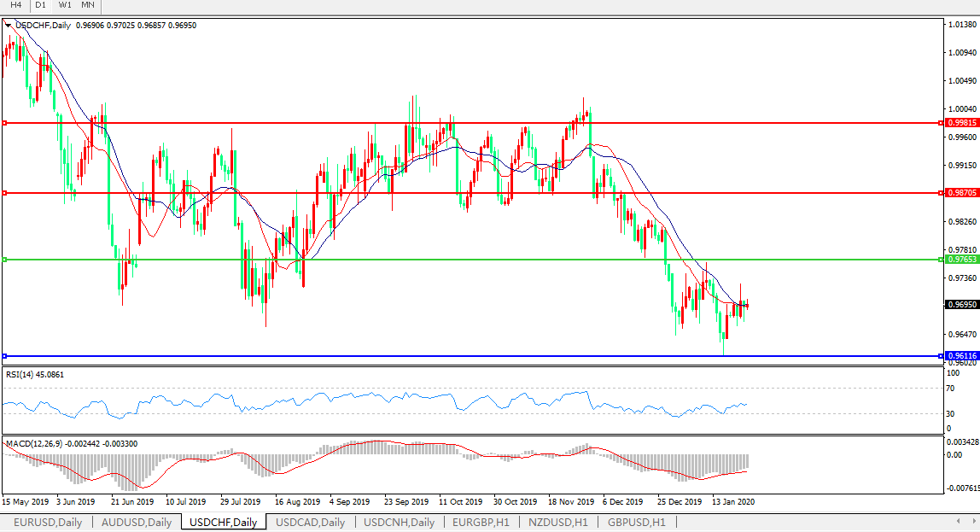Open the EURUSD,Daily chart tab

tap(48, 522)
